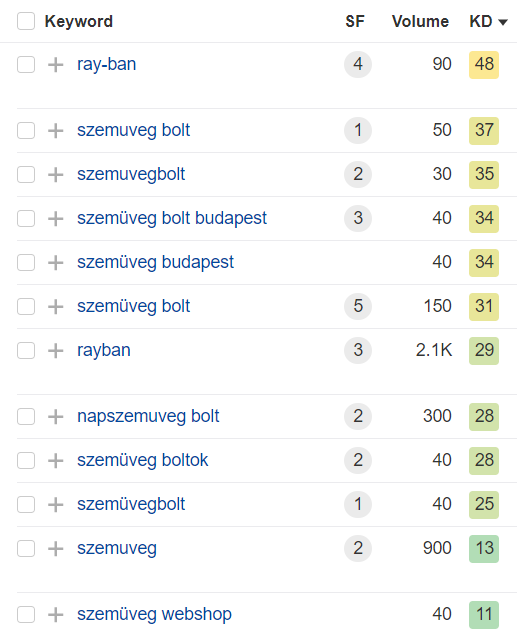Tick the checkbox for szemuveg row

pyautogui.click(x=26, y=548)
